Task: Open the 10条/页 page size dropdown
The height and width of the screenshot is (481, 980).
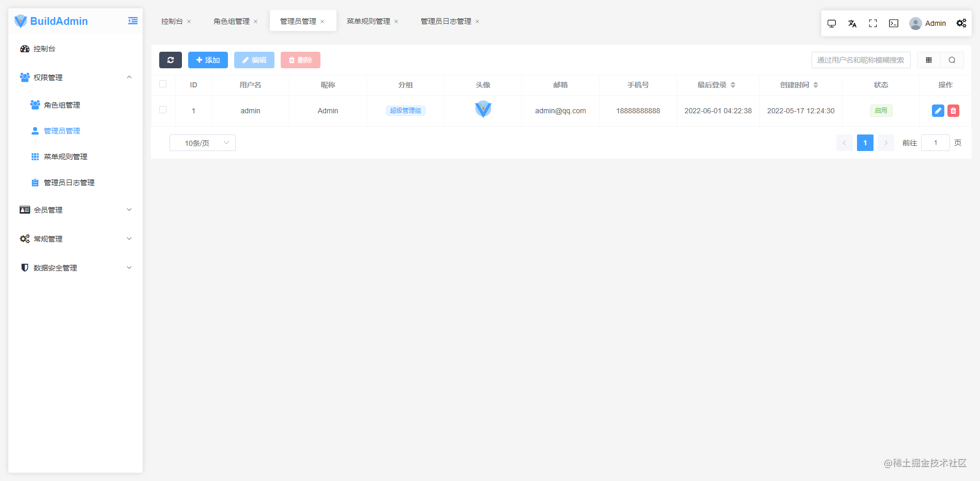Action: pos(203,143)
